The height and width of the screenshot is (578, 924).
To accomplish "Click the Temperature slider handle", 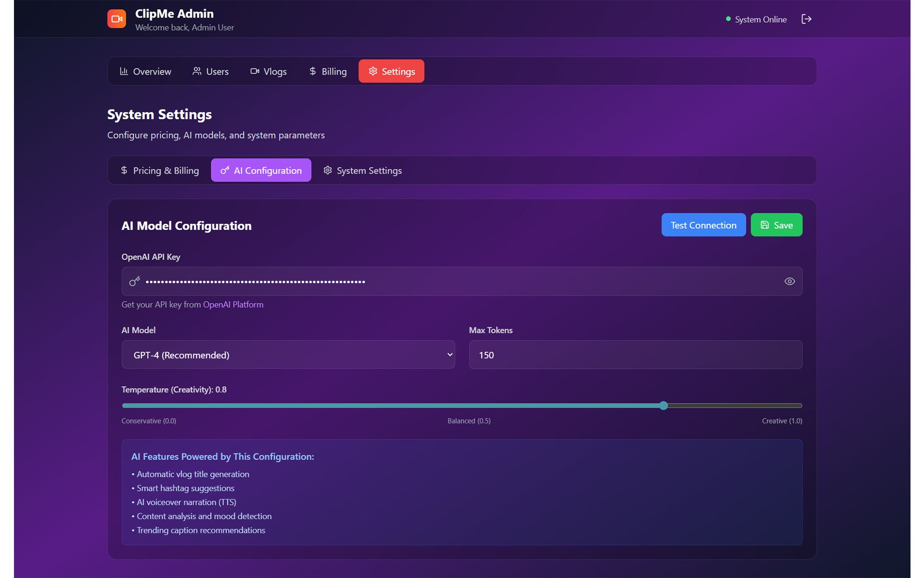I will (x=664, y=406).
